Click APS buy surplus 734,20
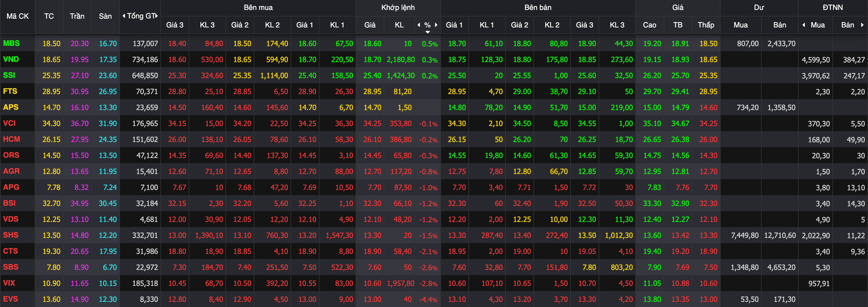 747,107
